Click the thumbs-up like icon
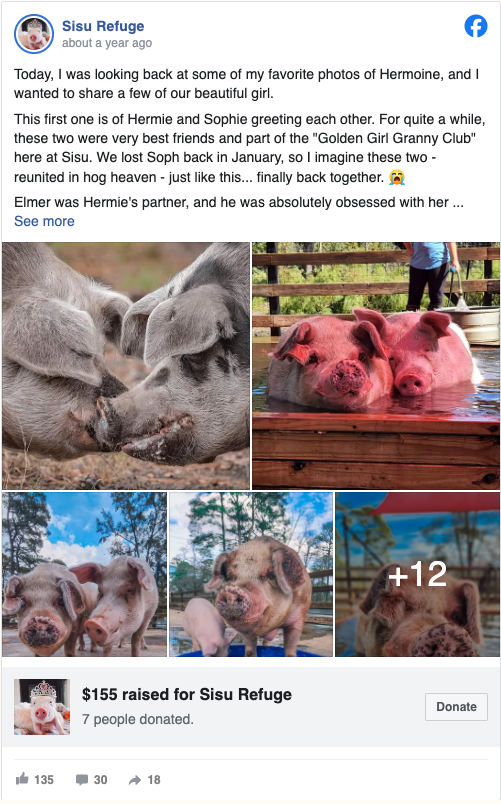The image size is (501, 804). point(22,779)
